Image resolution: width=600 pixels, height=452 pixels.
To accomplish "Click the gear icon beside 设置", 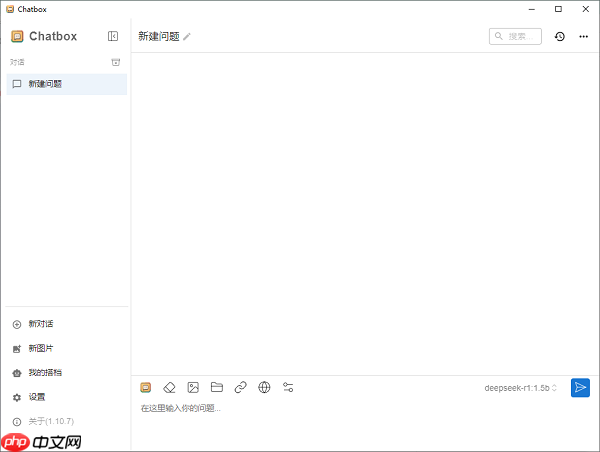I will point(17,398).
